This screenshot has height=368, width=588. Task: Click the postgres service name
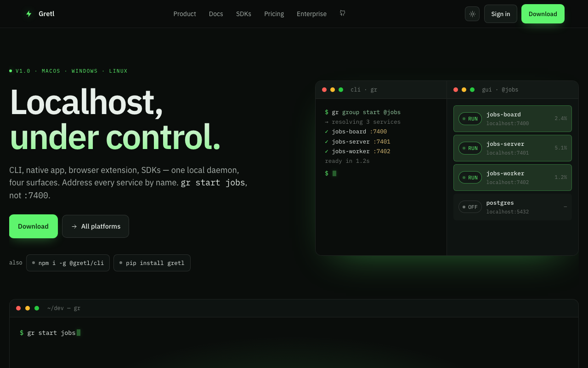click(500, 203)
